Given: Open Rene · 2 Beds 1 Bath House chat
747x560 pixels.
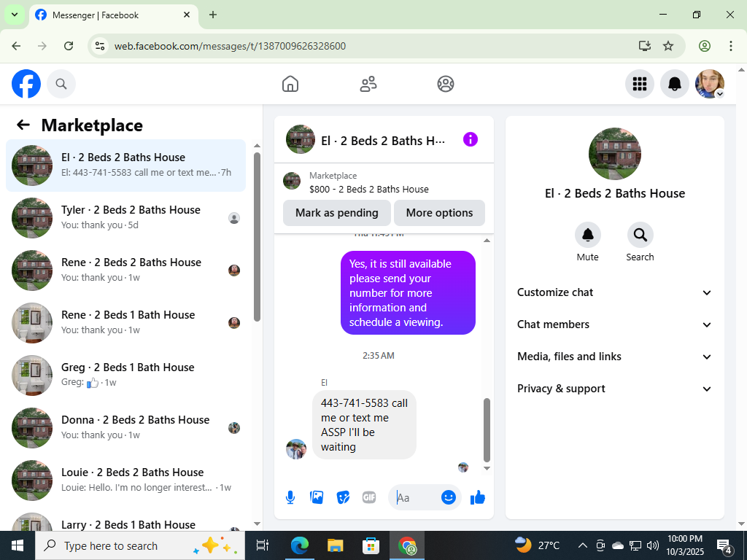Looking at the screenshot, I should pyautogui.click(x=125, y=322).
